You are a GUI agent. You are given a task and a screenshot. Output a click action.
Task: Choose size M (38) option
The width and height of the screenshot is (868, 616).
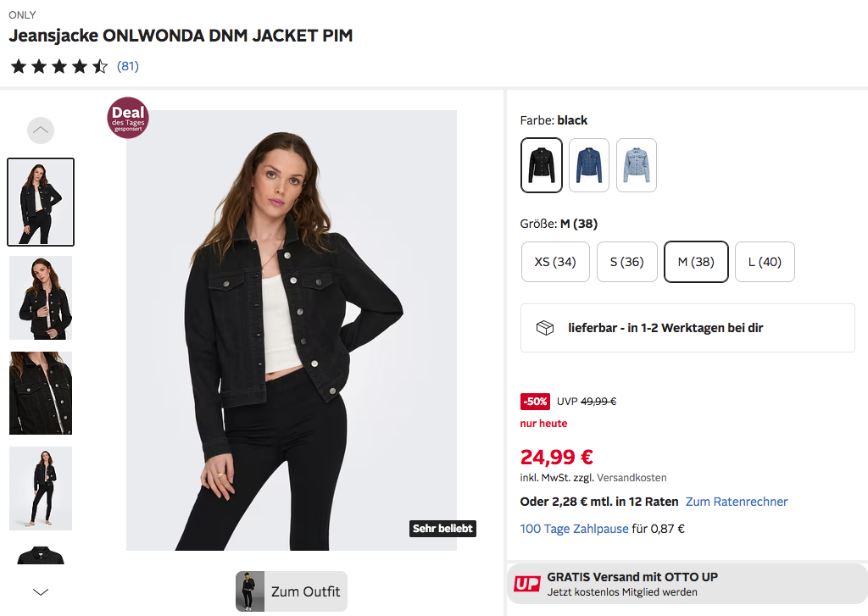pos(696,262)
